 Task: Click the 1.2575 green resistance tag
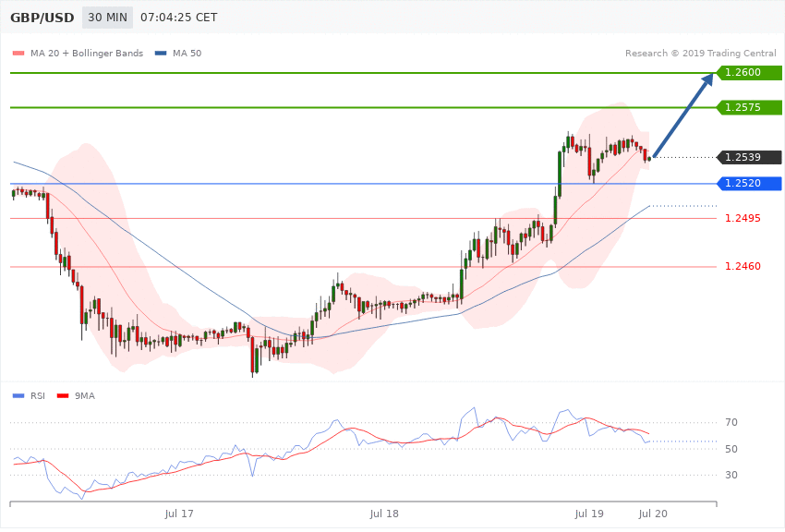(x=750, y=107)
